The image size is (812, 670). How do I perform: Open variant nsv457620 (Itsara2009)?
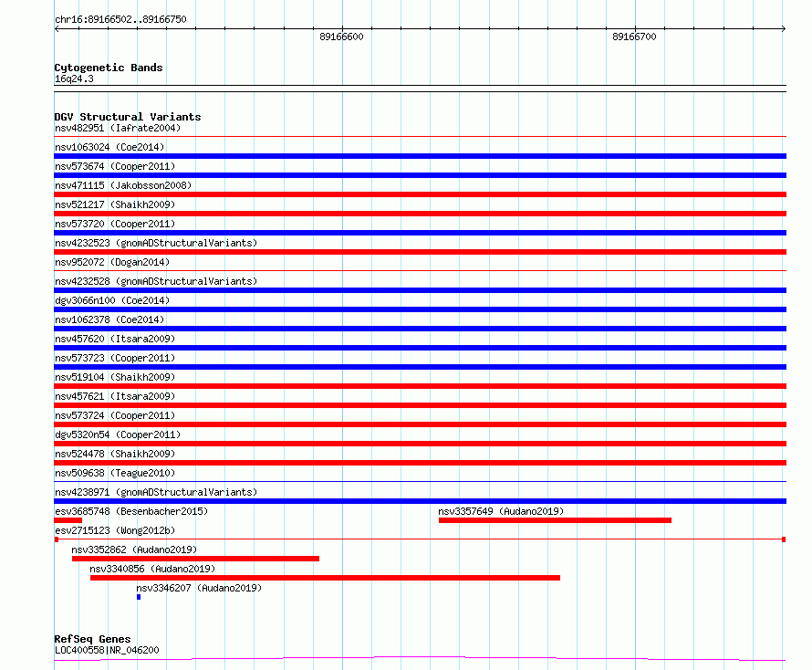point(115,339)
